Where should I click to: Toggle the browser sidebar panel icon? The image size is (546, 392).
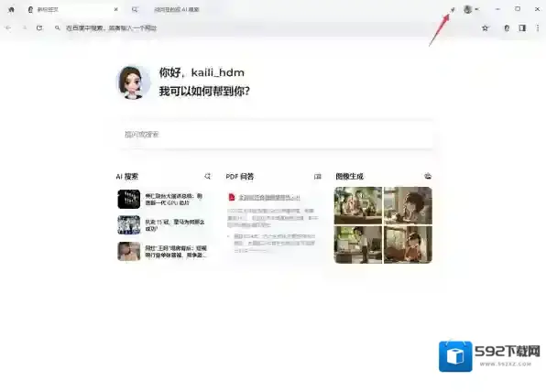[x=522, y=27]
